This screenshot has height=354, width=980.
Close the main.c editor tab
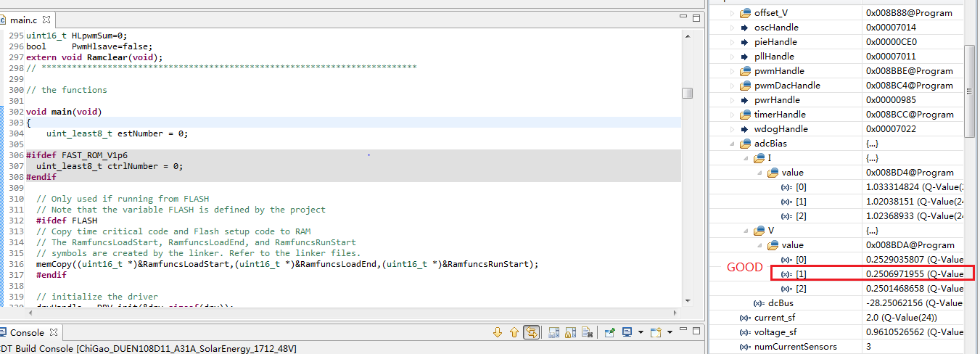(x=47, y=20)
